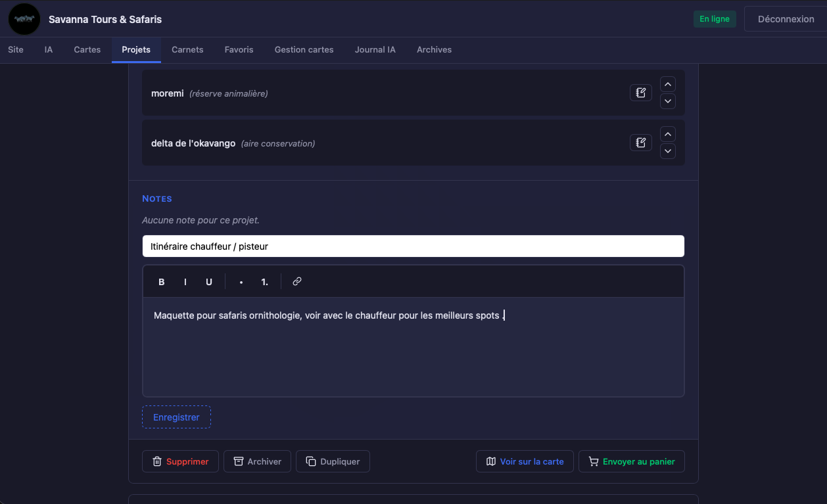Go to the Cartes tab
The height and width of the screenshot is (504, 827).
87,49
